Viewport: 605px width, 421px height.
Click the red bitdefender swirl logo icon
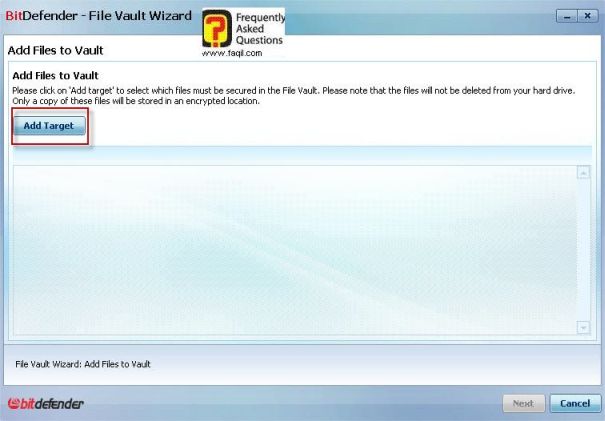[x=14, y=403]
